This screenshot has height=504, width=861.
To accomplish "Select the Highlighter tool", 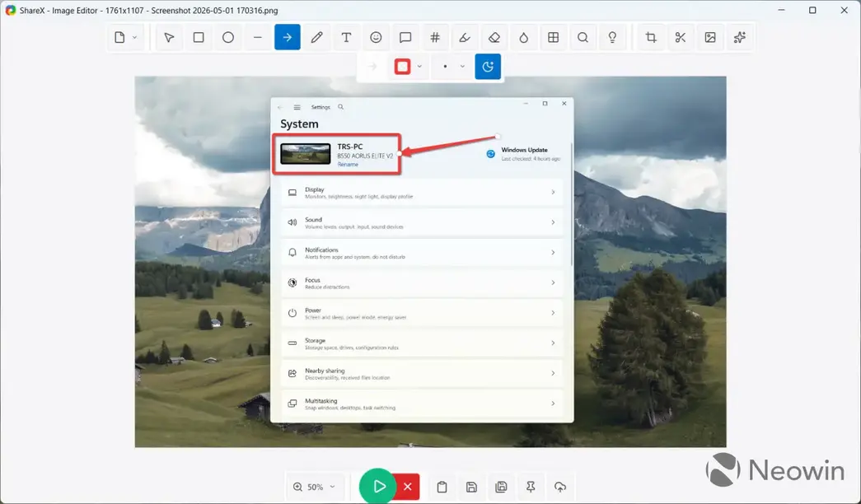I will tap(465, 37).
